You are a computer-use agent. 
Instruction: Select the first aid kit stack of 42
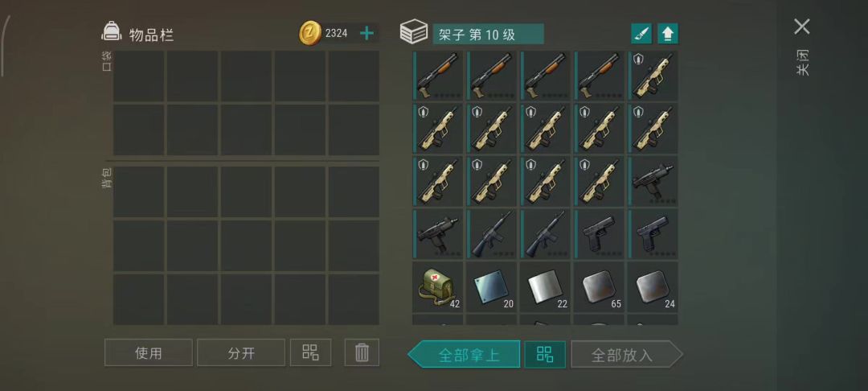437,287
